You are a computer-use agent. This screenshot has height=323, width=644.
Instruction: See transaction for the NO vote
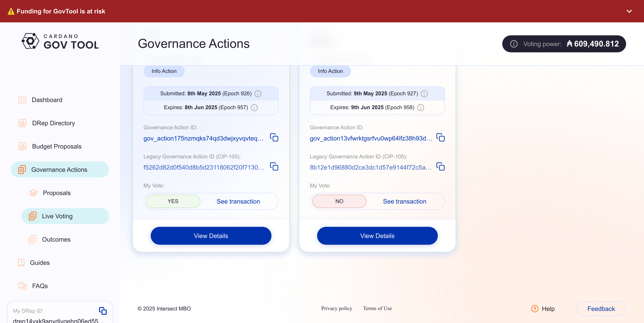coord(404,201)
